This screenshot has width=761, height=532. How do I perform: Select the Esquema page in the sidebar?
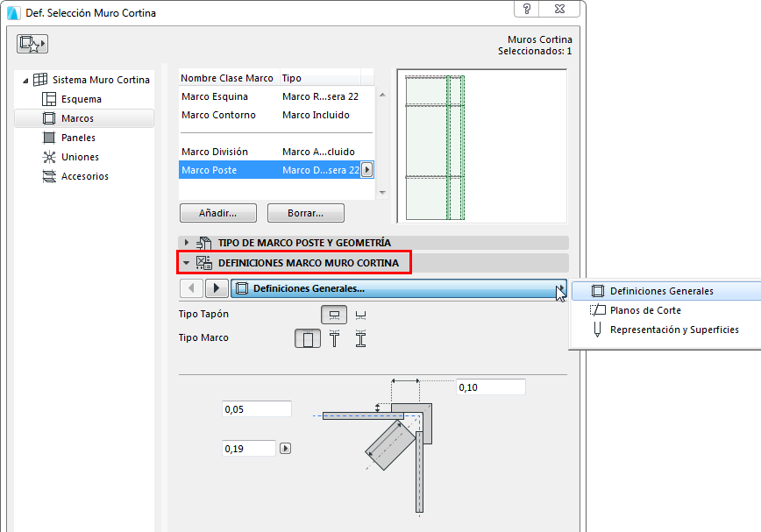coord(82,98)
